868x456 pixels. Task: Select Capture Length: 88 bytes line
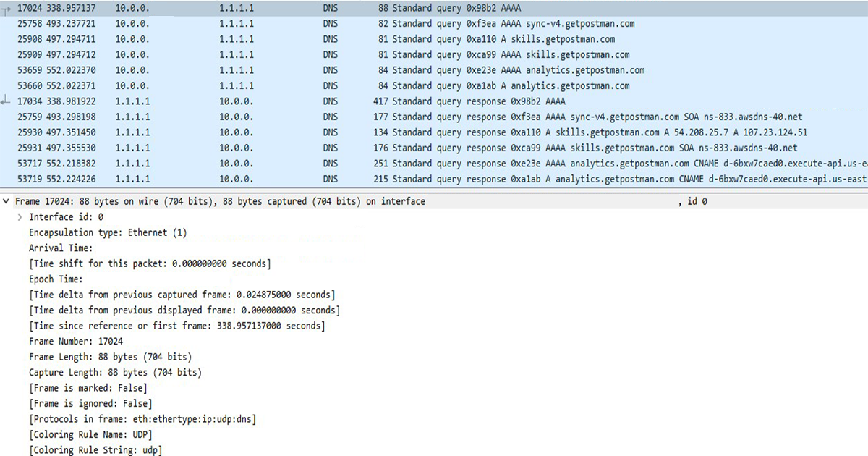pyautogui.click(x=116, y=373)
